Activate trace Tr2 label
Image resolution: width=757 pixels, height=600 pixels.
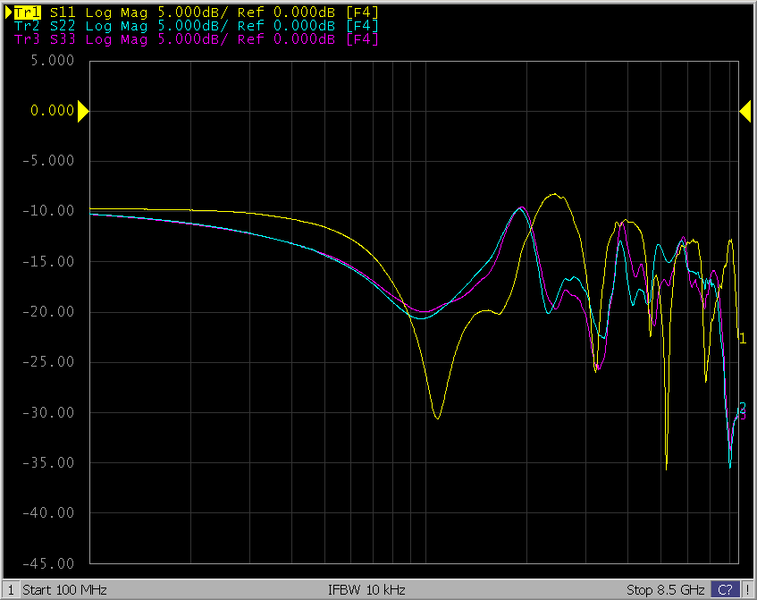[27, 26]
